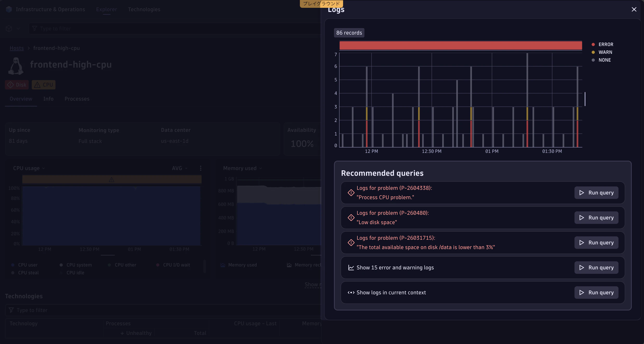Run query for Process CPU problem logs
Image resolution: width=644 pixels, height=344 pixels.
pos(596,193)
